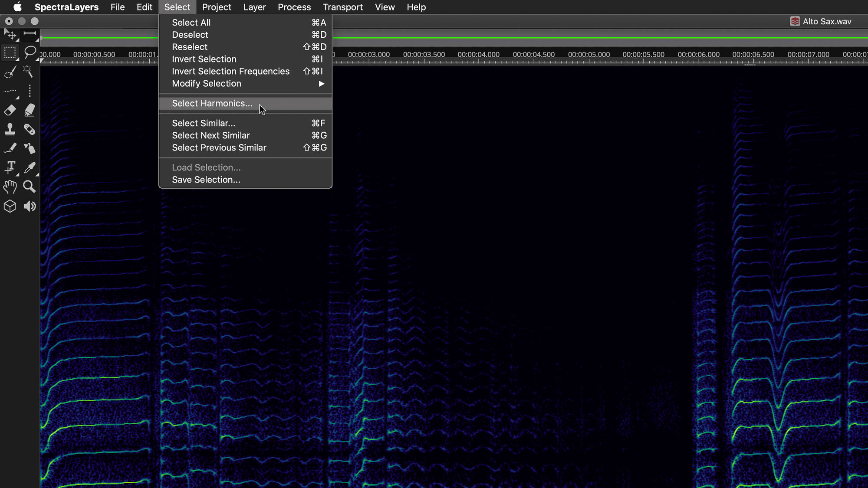Select the Eyedropper tool
This screenshot has height=488, width=868.
tap(30, 167)
